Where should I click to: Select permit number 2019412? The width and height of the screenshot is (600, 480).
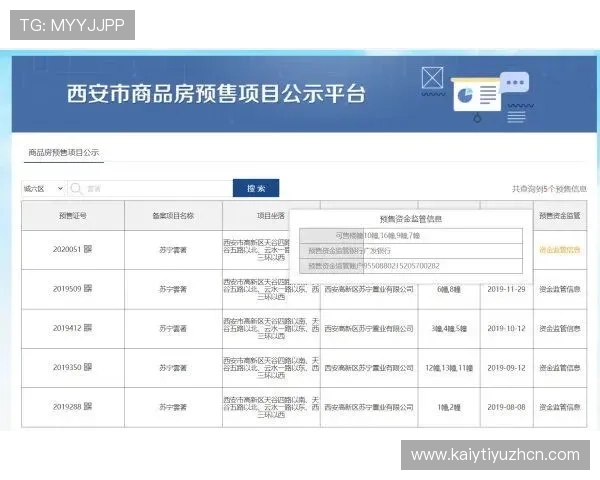[67, 328]
